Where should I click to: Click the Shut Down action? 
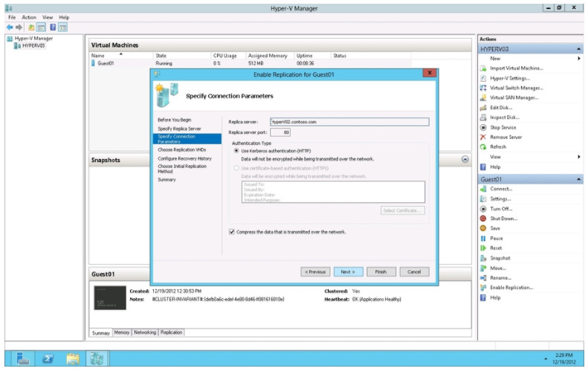coord(503,219)
